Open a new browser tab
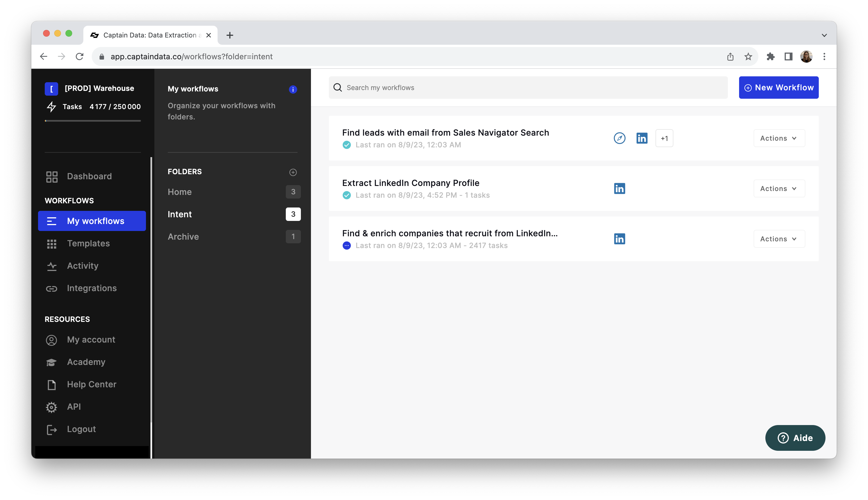The width and height of the screenshot is (868, 500). (230, 35)
